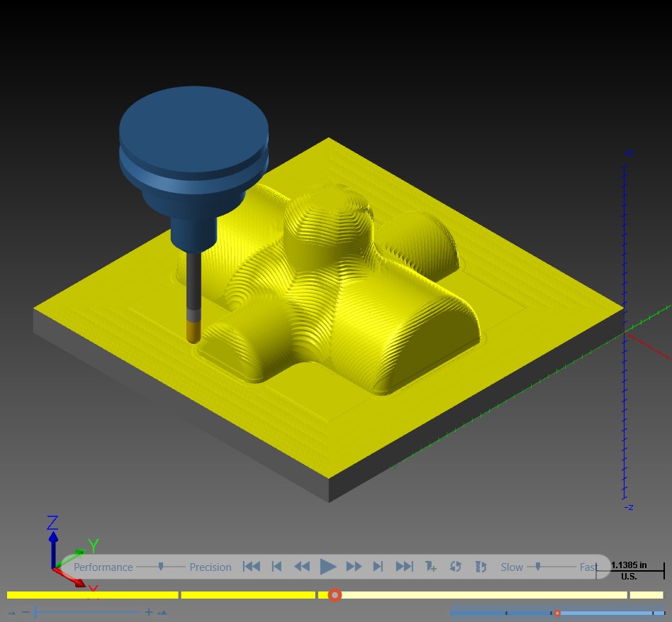This screenshot has height=622, width=672.
Task: Click the small red marker on blue overview bar
Action: (x=557, y=613)
